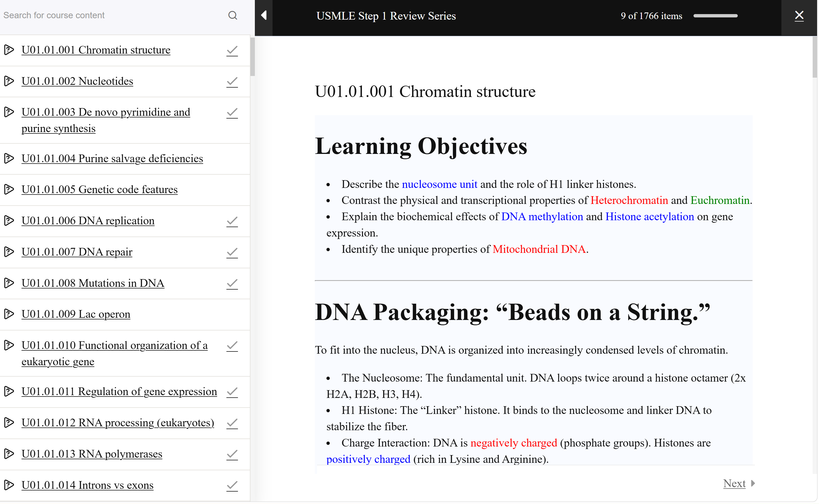The image size is (819, 504).
Task: Click the Next link
Action: point(735,484)
